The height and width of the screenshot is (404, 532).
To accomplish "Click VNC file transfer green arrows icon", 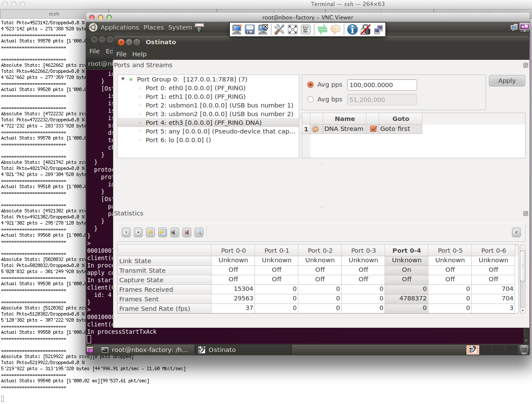I will pos(323,29).
